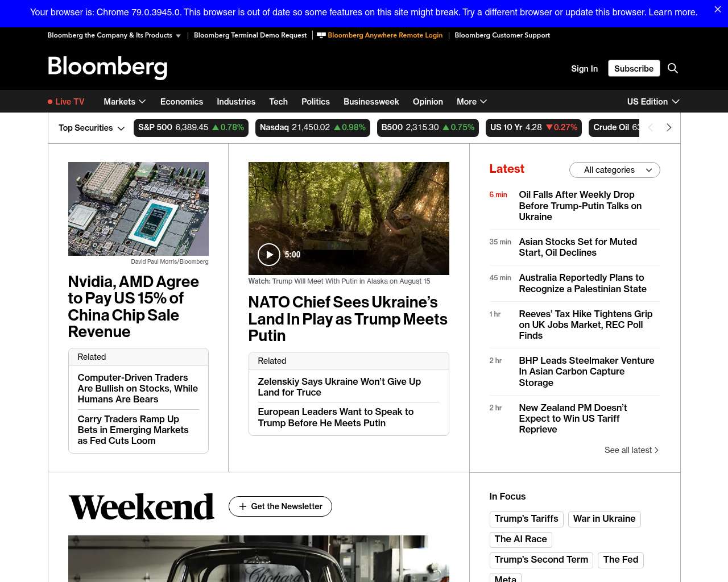Play the NATO Ukraine video

click(269, 255)
